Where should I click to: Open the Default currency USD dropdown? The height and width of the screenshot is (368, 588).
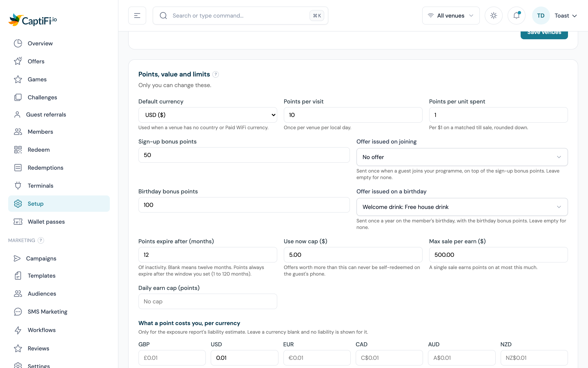(208, 115)
